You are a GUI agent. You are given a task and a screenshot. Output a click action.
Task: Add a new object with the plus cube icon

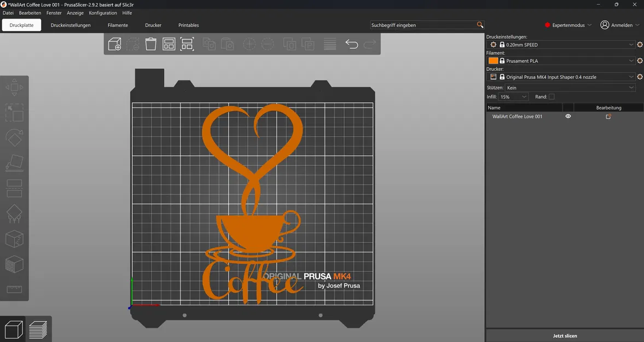114,44
